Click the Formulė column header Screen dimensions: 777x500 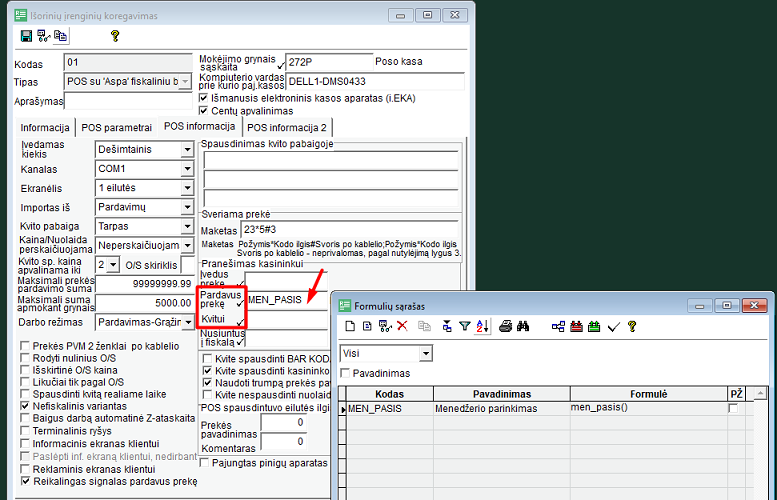point(649,394)
